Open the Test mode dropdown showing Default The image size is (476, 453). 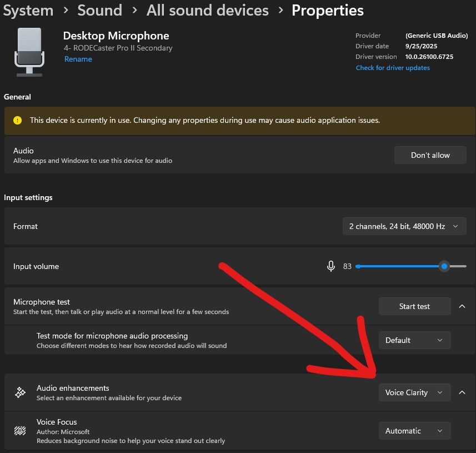(x=414, y=340)
